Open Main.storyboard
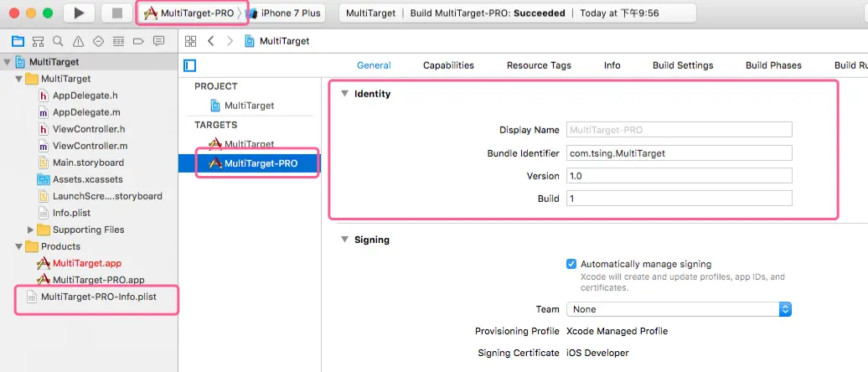Screen dimensions: 868x372 click(89, 163)
